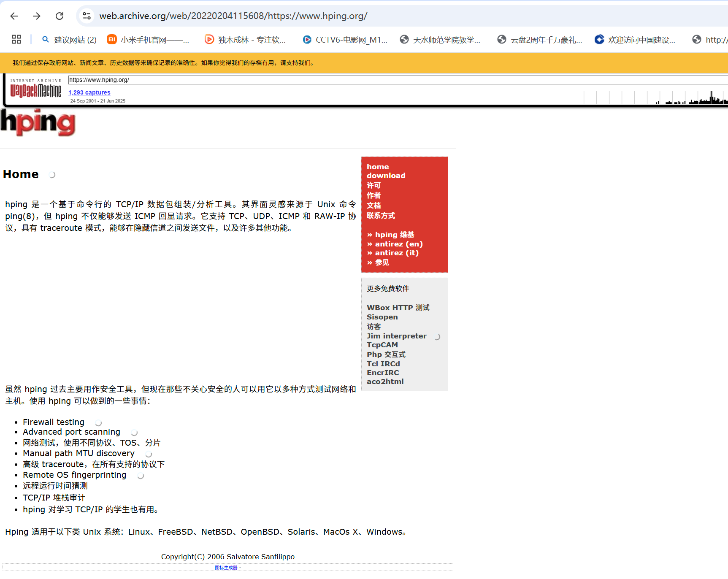
Task: Open the TcpCAM link
Action: [x=382, y=345]
